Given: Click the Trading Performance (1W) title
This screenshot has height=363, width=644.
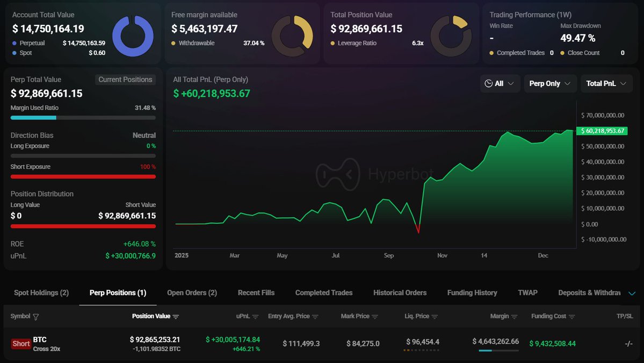Looking at the screenshot, I should coord(530,15).
